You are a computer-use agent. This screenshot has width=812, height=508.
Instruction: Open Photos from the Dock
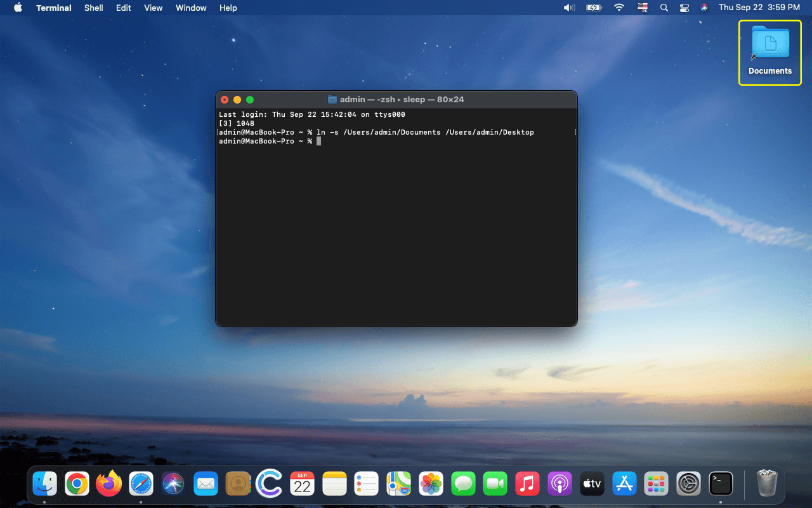tap(431, 483)
